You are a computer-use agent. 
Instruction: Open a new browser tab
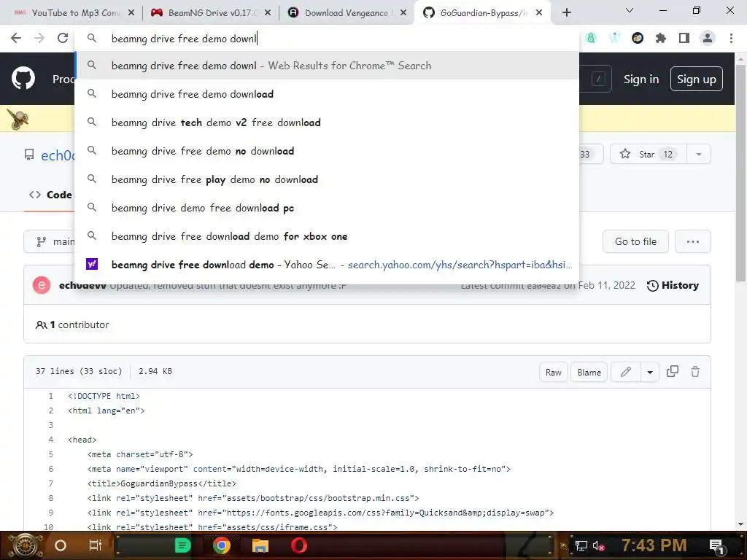(x=566, y=12)
